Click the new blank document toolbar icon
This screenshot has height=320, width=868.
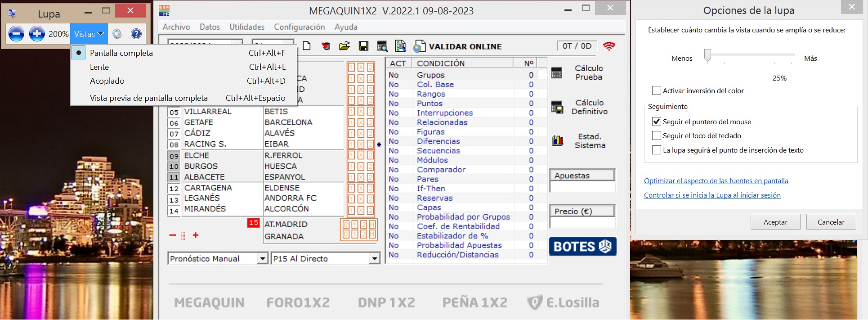click(x=307, y=46)
